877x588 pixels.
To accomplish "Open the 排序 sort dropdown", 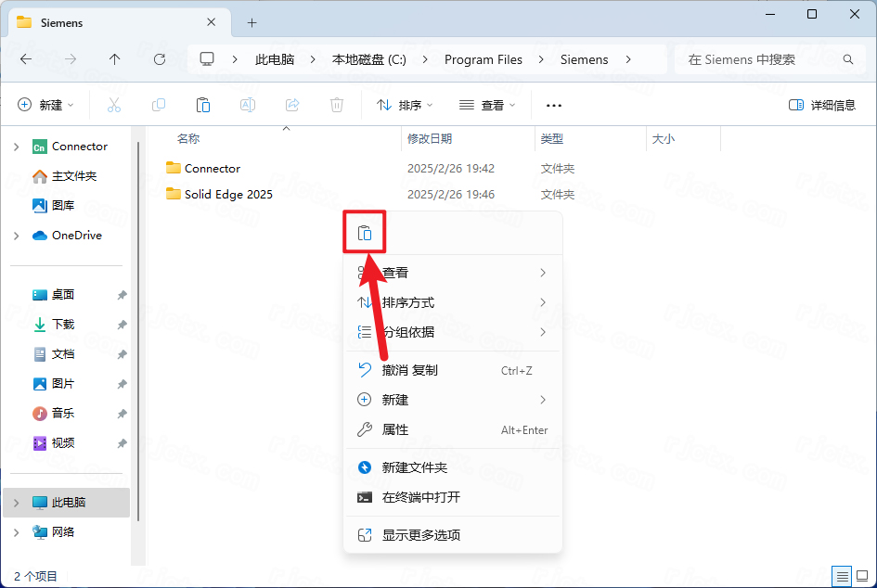I will [405, 105].
